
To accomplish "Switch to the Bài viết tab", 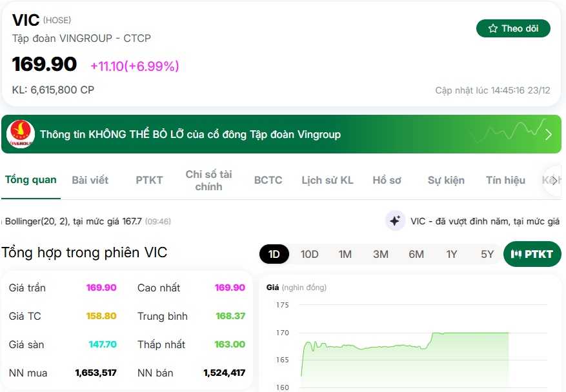I will [x=90, y=181].
